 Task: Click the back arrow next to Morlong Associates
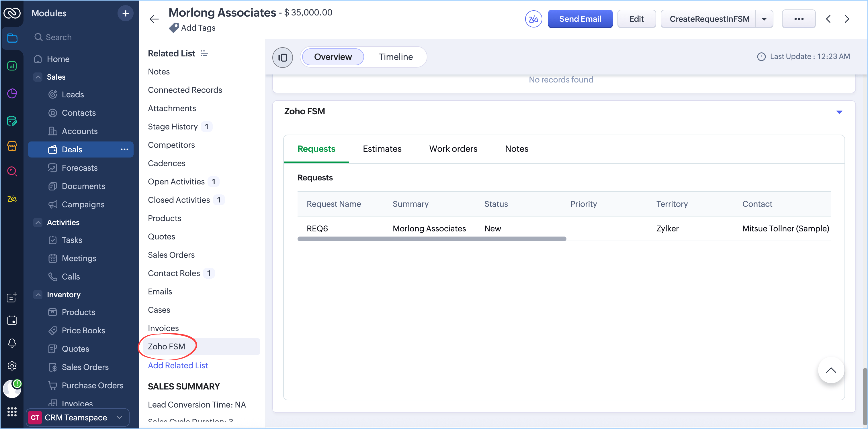154,19
